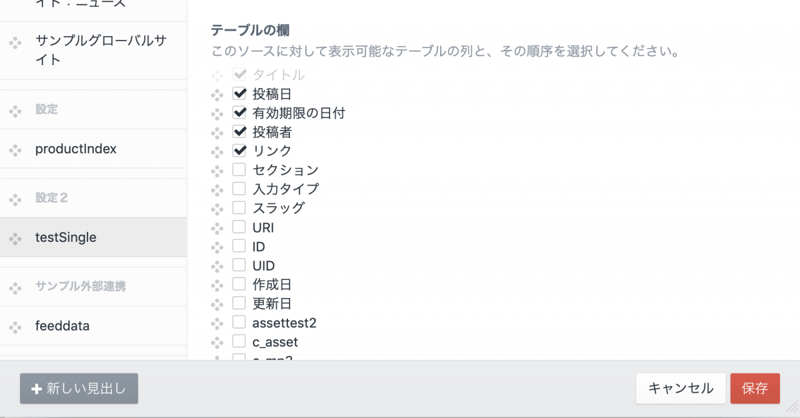800x418 pixels.
Task: Click drag handle beside セクション column
Action: [x=217, y=170]
